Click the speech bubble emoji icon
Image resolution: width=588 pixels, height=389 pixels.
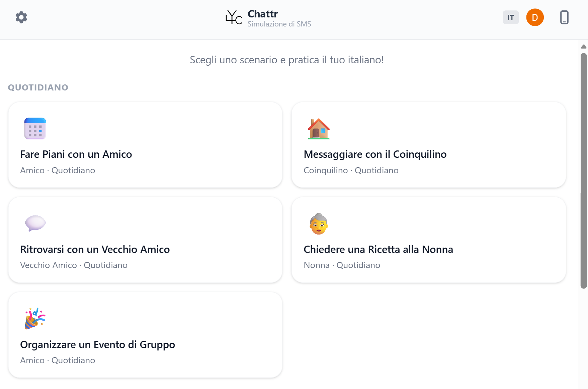(35, 223)
